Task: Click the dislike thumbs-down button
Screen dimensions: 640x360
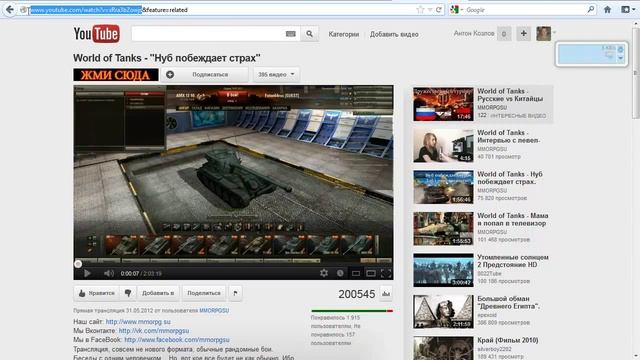Action: point(128,293)
